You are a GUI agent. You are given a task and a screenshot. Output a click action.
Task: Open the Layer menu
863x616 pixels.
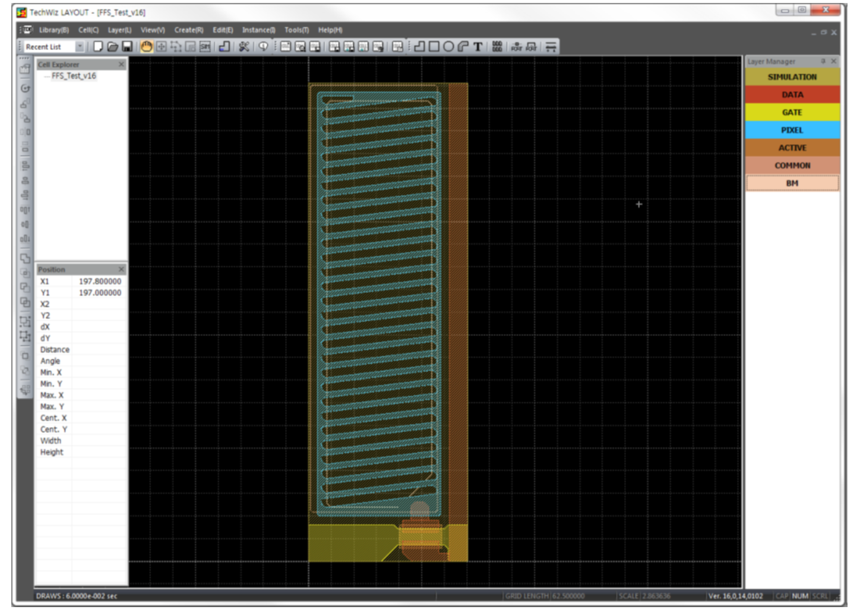[x=119, y=30]
